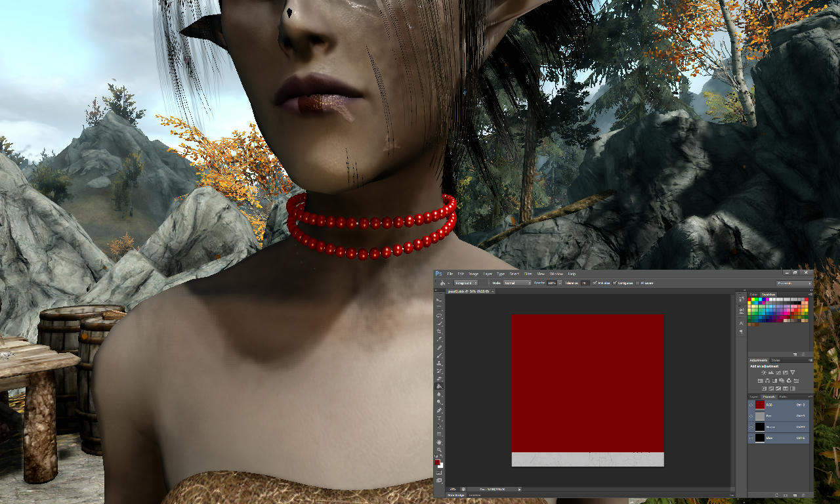Open the Channels panel flyout menu
The width and height of the screenshot is (840, 504).
pos(809,397)
